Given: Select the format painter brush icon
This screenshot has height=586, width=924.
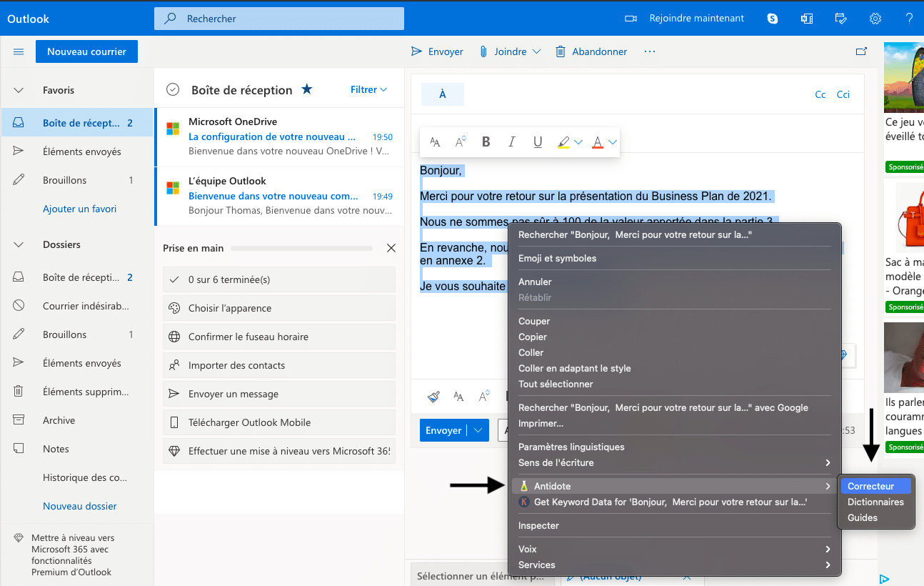Looking at the screenshot, I should click(433, 397).
